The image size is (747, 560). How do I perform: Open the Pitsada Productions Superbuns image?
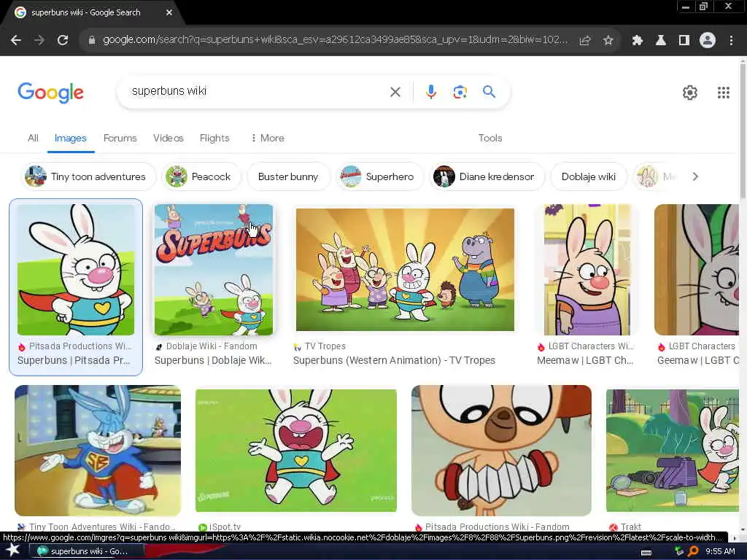pos(76,270)
